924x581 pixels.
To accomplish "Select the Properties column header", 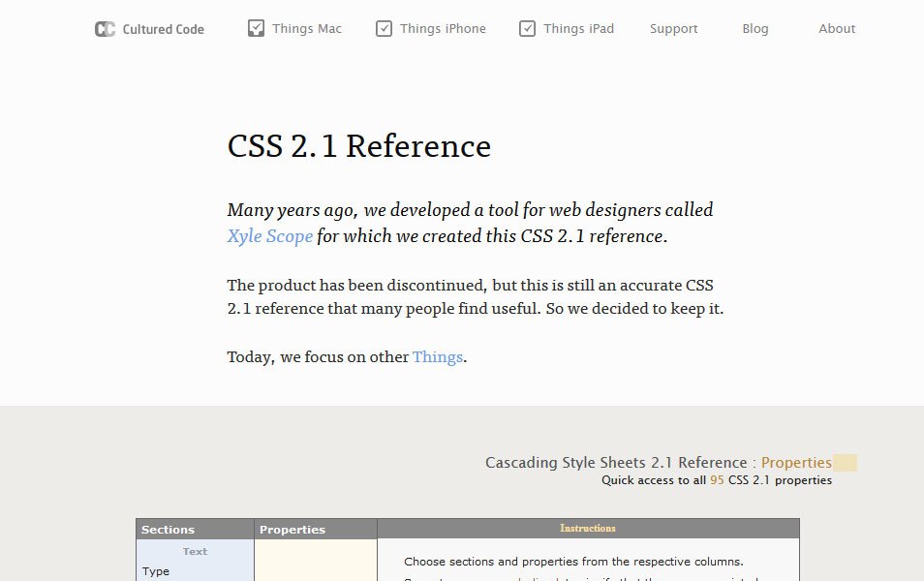I will tap(292, 529).
